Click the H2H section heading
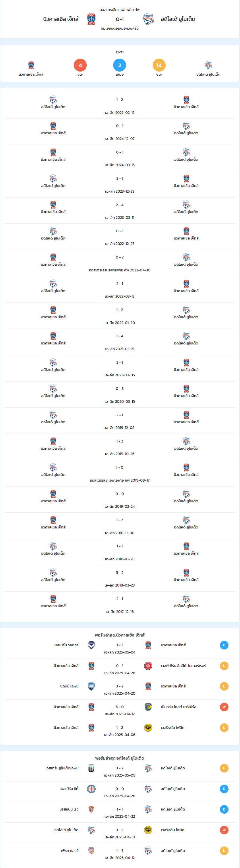The height and width of the screenshot is (868, 240). pos(119,52)
